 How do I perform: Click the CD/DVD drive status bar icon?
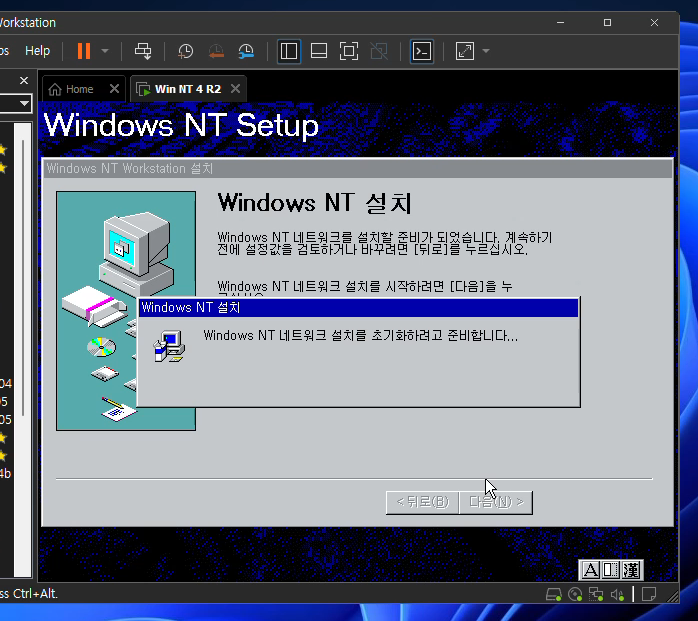click(x=575, y=595)
